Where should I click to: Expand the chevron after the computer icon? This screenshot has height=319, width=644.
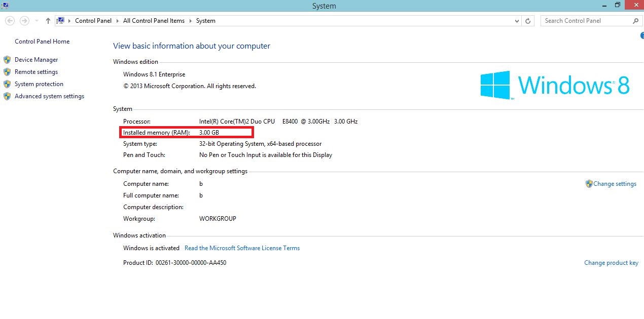[x=69, y=21]
